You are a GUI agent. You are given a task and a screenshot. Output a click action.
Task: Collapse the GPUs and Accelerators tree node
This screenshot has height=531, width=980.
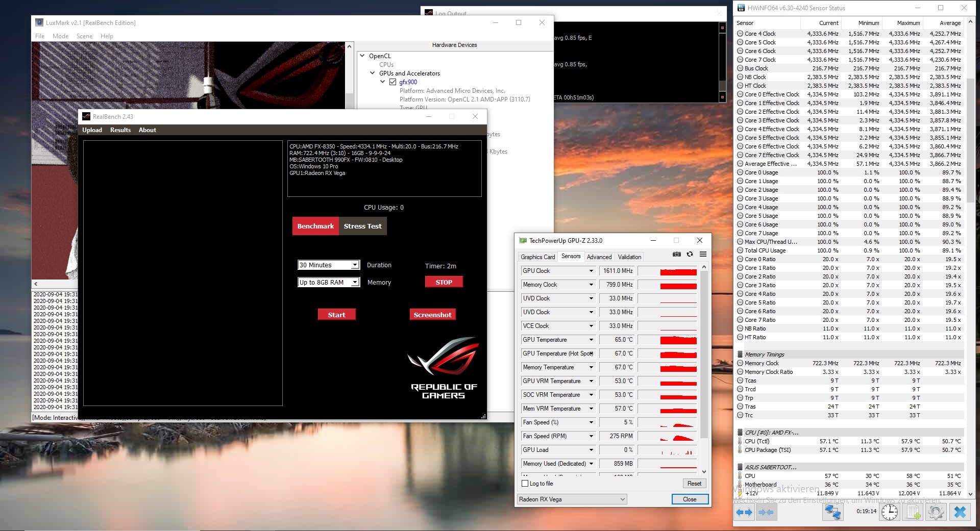pyautogui.click(x=373, y=73)
